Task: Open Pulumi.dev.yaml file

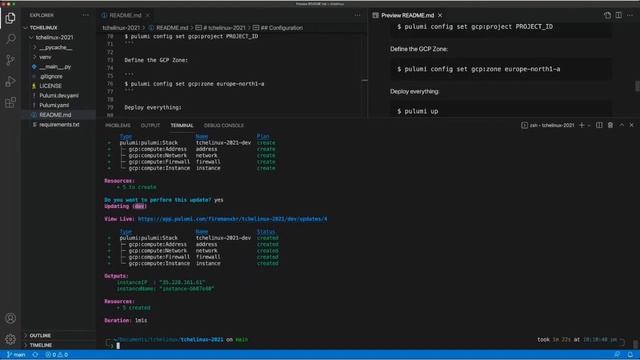Action: [59, 96]
